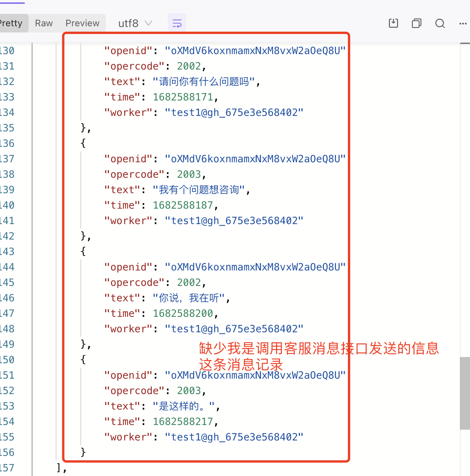Click the time value 1682588187
The image size is (470, 476).
(183, 205)
